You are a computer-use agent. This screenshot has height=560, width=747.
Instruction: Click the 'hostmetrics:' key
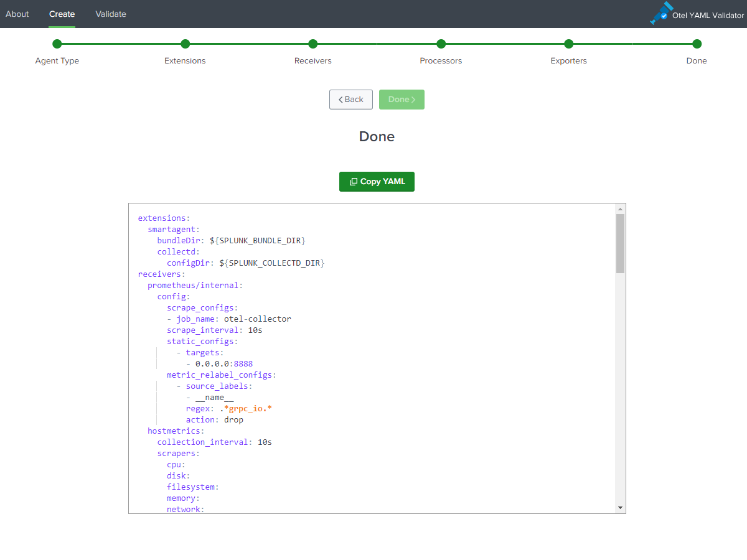(176, 431)
